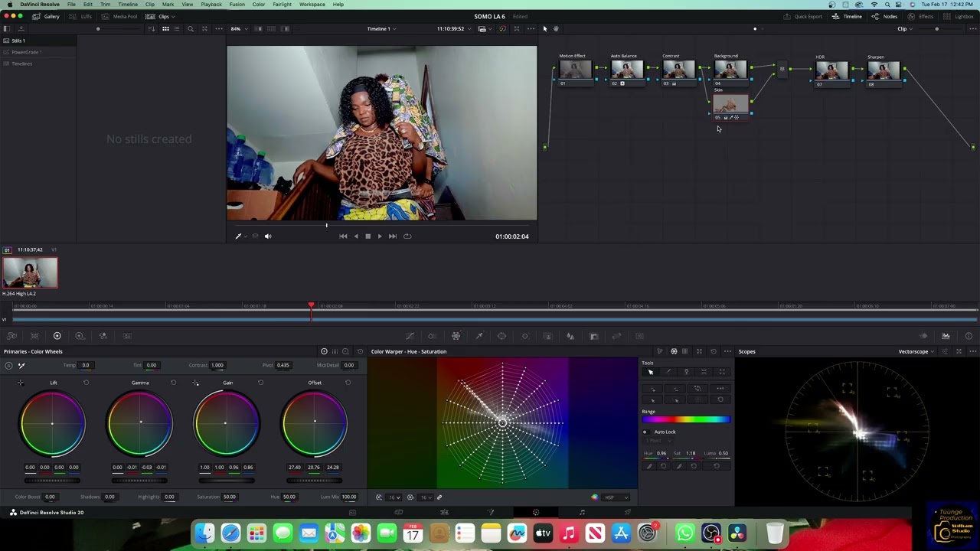
Task: Open the Fusion menu
Action: (x=237, y=5)
